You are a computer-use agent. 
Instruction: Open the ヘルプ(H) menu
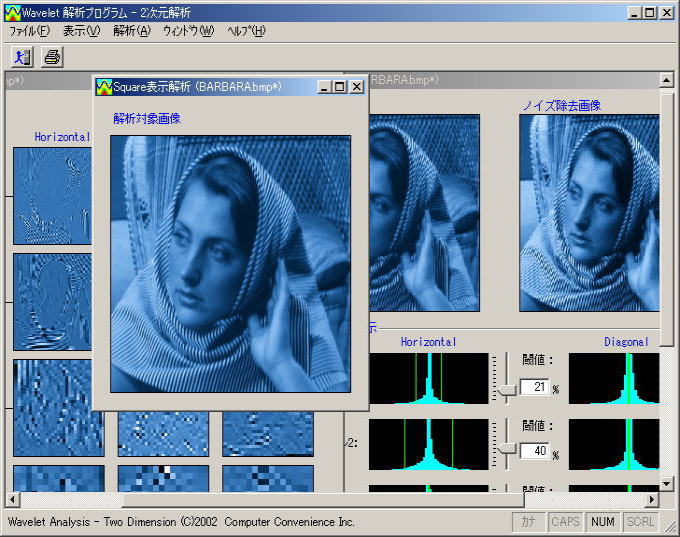(246, 31)
